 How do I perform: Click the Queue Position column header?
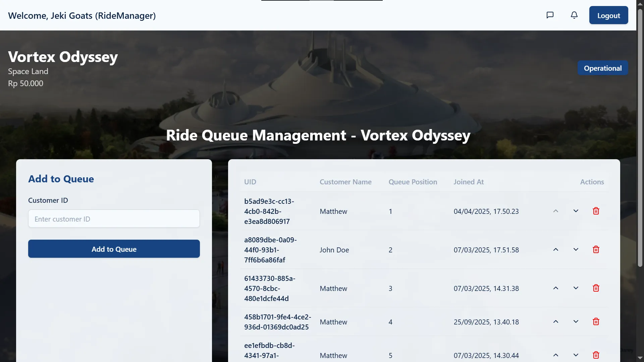413,182
